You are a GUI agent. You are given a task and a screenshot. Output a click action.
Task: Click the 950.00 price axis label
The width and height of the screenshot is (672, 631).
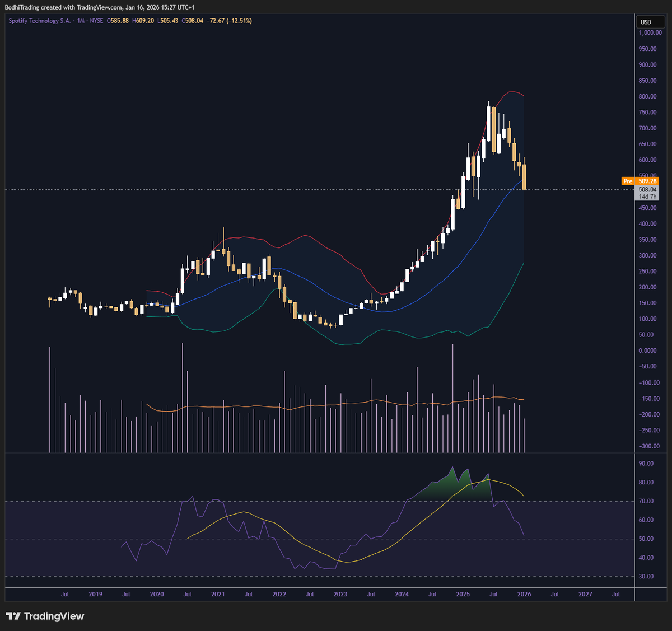[x=648, y=49]
